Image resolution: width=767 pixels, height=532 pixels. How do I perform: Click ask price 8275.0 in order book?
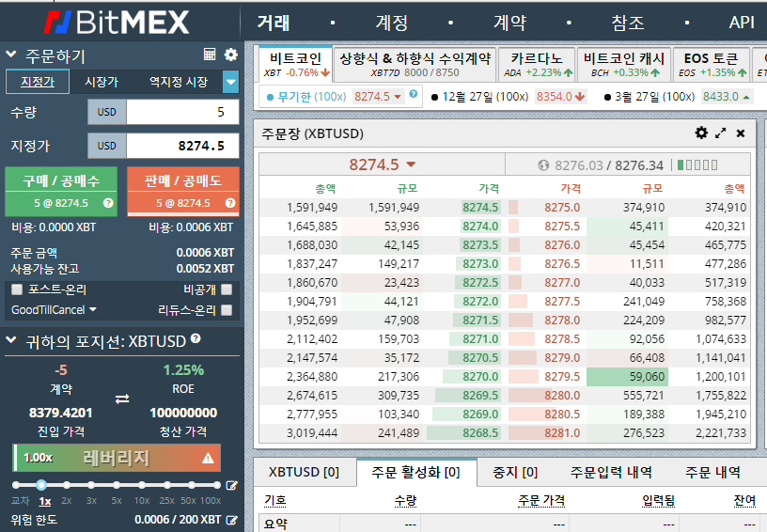click(x=562, y=208)
